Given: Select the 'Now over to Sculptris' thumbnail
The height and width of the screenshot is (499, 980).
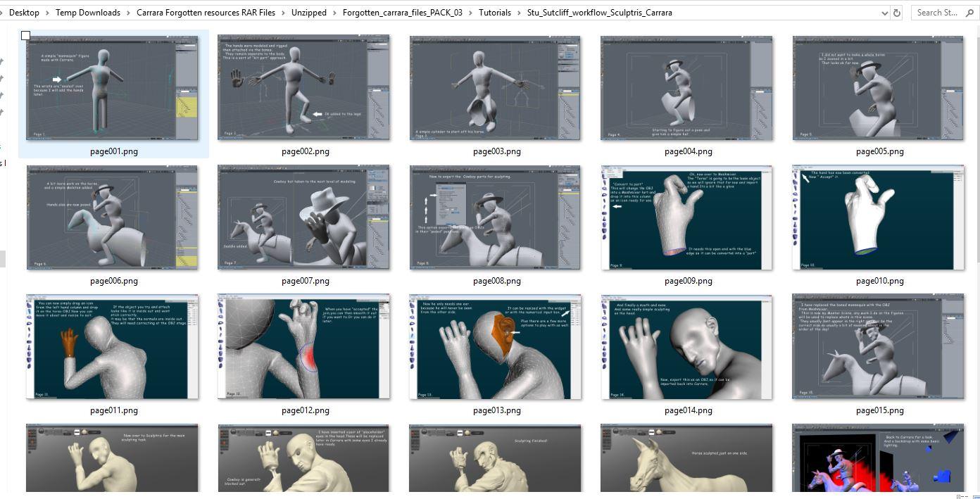Looking at the screenshot, I should 113,457.
